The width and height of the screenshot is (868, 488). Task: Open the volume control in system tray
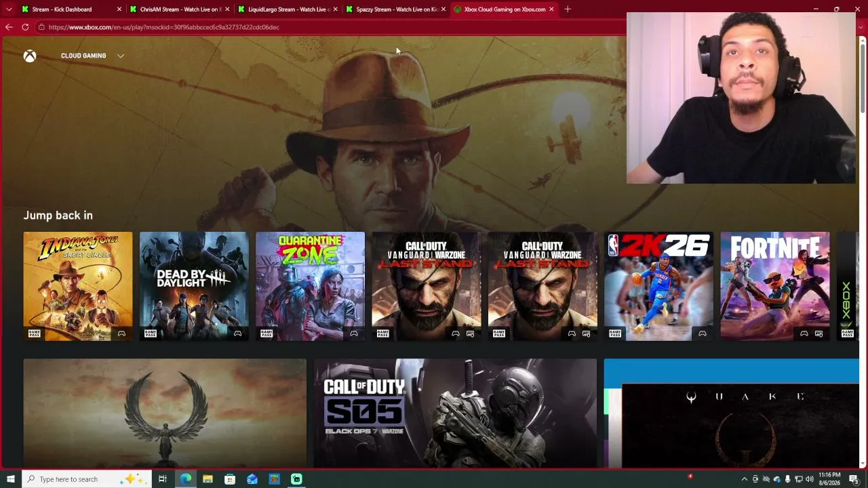point(809,479)
